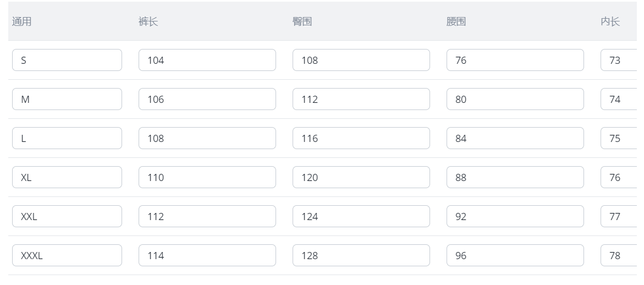Click the 腰围 column header
Image resolution: width=644 pixels, height=285 pixels.
456,21
